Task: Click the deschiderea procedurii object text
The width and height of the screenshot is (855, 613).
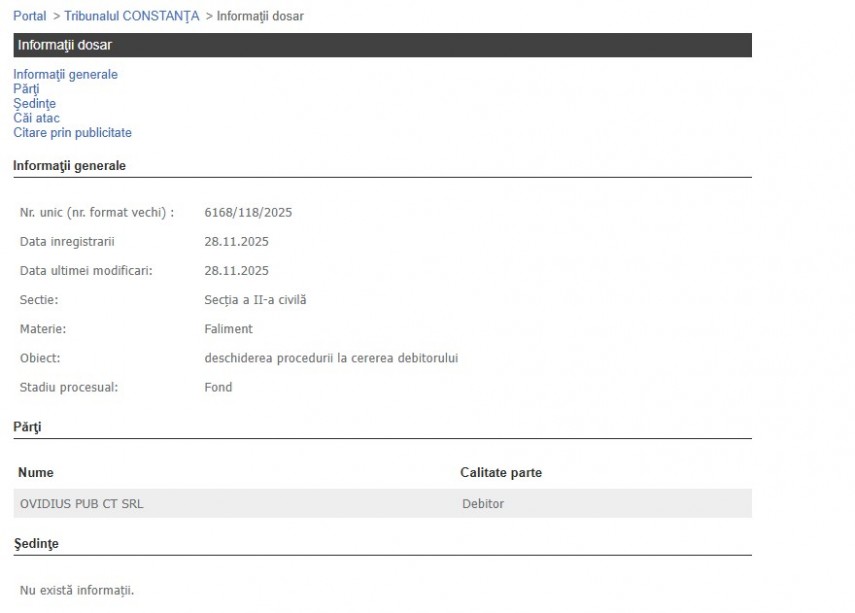Action: click(331, 358)
